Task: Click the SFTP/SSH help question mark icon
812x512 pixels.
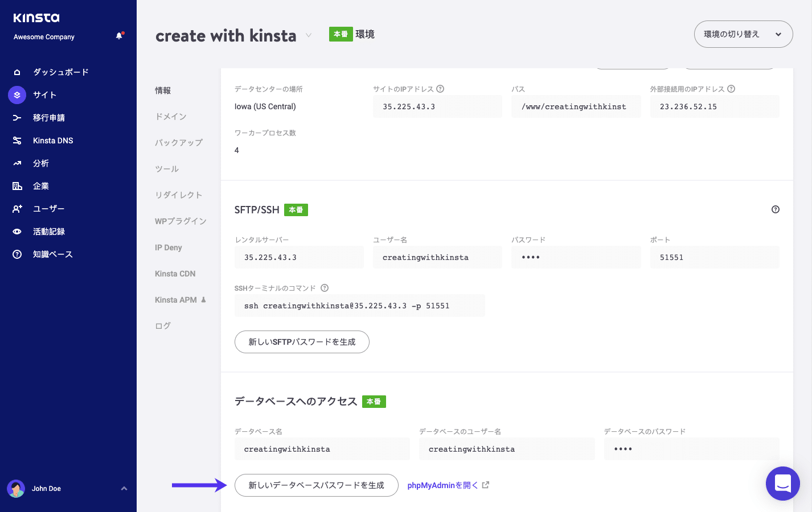Action: tap(775, 209)
